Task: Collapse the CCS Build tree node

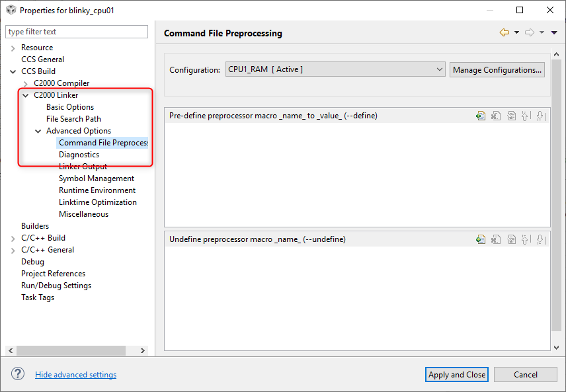Action: (13, 71)
